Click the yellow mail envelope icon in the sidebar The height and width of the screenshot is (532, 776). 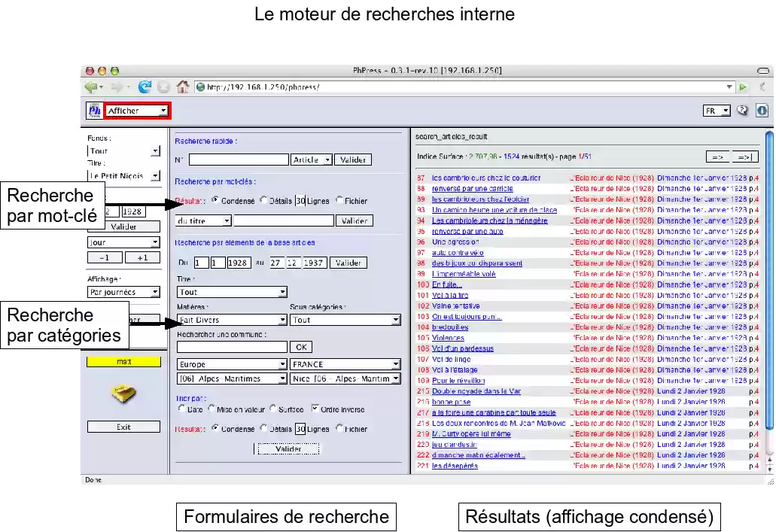123,393
